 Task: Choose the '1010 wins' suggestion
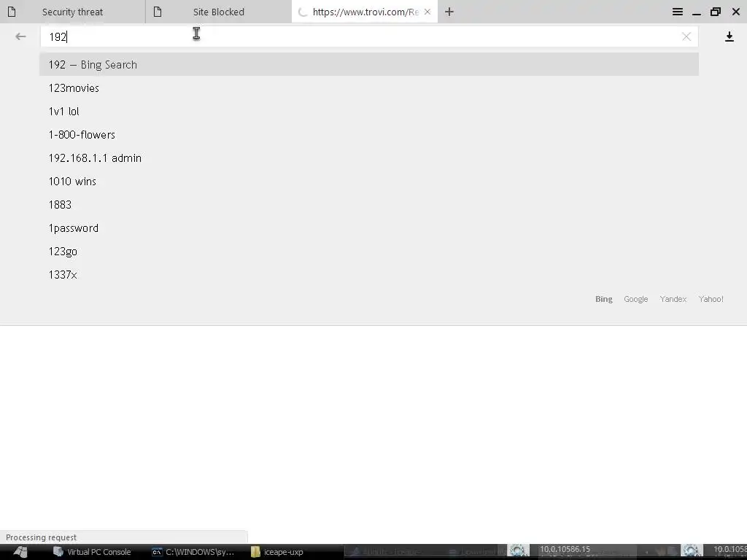pyautogui.click(x=369, y=182)
